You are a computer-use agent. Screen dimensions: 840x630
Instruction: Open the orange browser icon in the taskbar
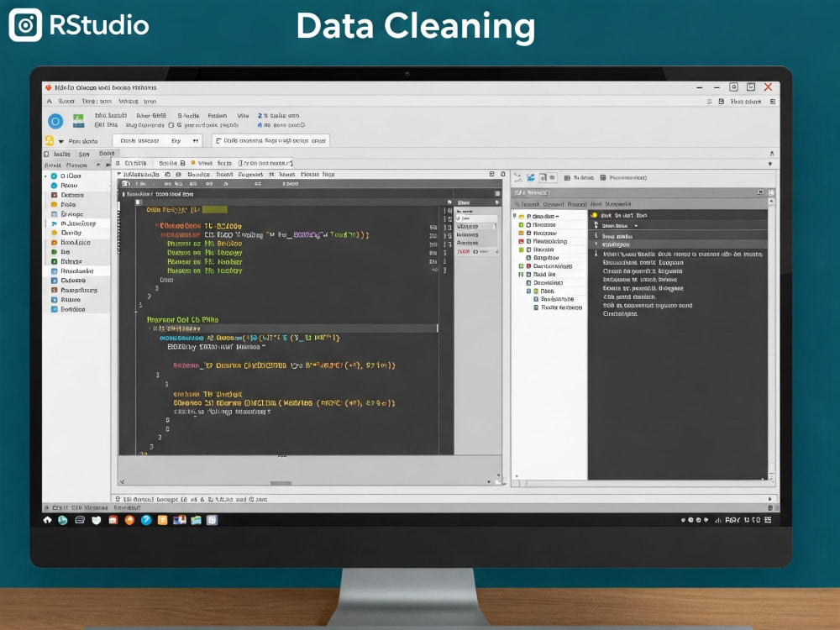point(129,520)
